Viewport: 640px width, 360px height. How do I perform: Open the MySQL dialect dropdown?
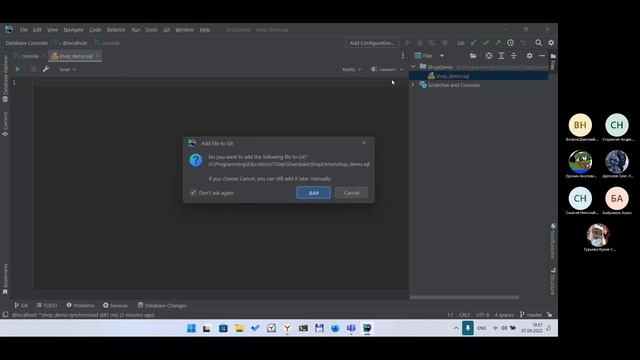coord(351,69)
